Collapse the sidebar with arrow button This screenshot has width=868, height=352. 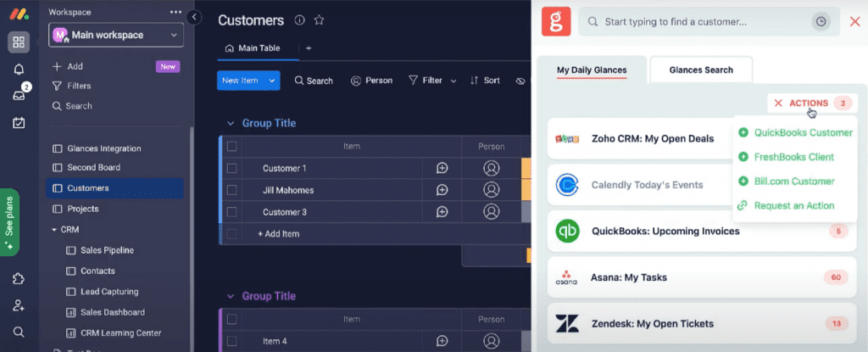(194, 17)
